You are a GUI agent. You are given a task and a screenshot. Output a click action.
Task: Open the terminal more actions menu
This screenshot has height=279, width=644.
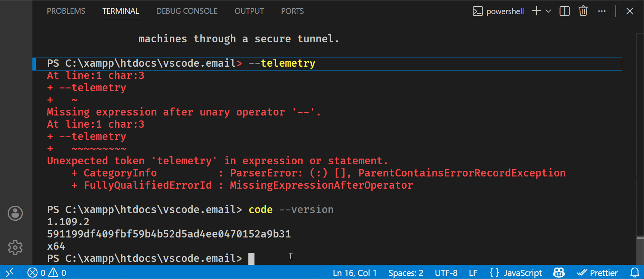coord(602,11)
